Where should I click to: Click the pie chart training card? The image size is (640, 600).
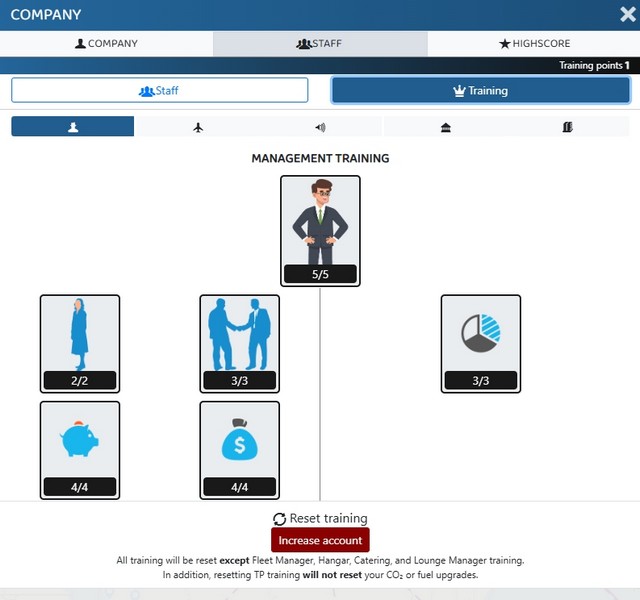(481, 344)
